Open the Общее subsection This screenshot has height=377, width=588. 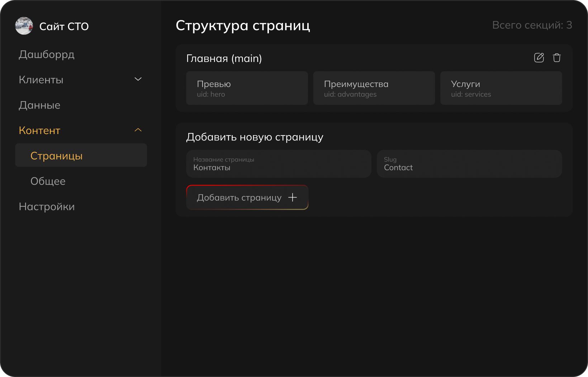coord(48,181)
